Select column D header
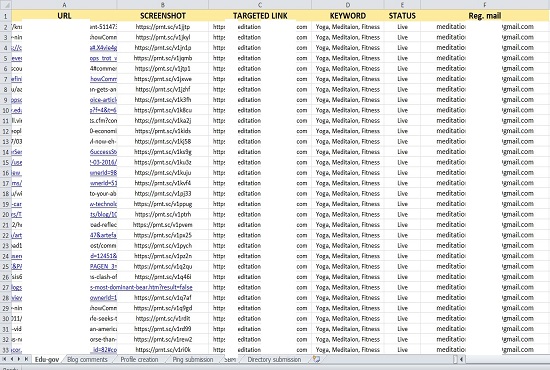The height and width of the screenshot is (370, 550). (x=348, y=5)
